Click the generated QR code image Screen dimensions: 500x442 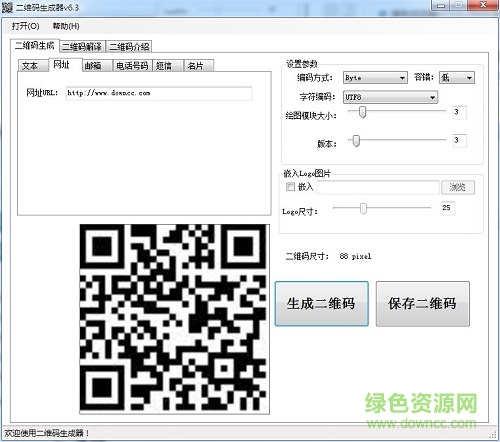coord(174,319)
